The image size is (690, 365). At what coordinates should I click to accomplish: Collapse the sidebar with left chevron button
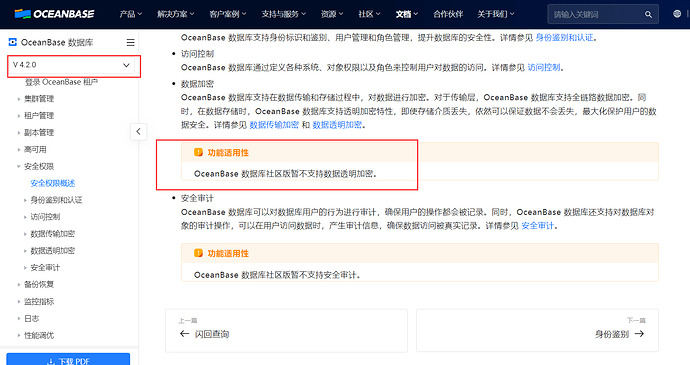coord(139,131)
